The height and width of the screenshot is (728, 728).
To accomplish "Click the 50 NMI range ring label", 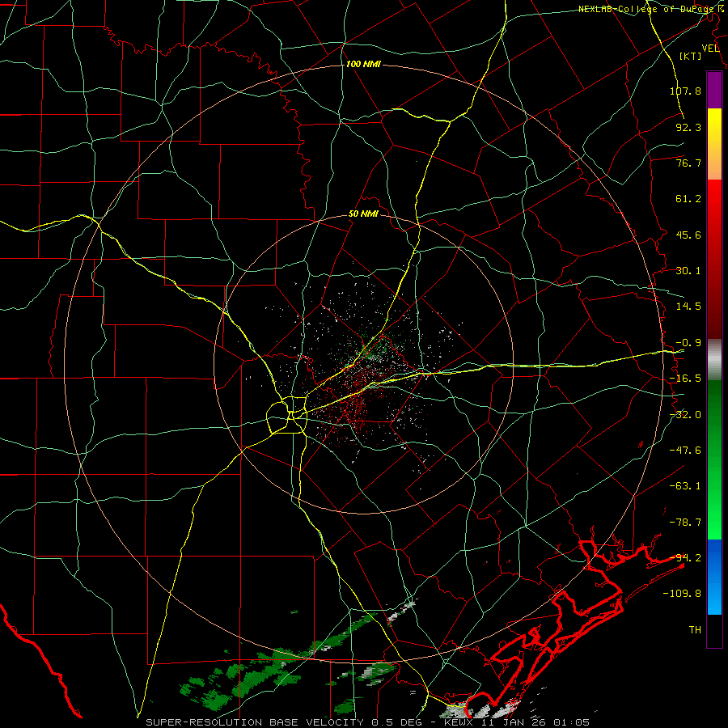I will [x=363, y=214].
